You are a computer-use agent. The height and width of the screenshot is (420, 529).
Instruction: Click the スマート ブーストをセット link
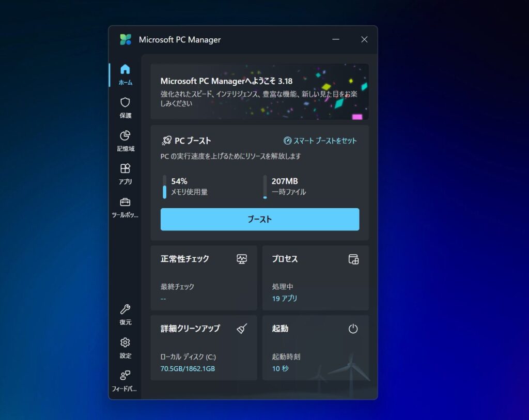pos(320,141)
